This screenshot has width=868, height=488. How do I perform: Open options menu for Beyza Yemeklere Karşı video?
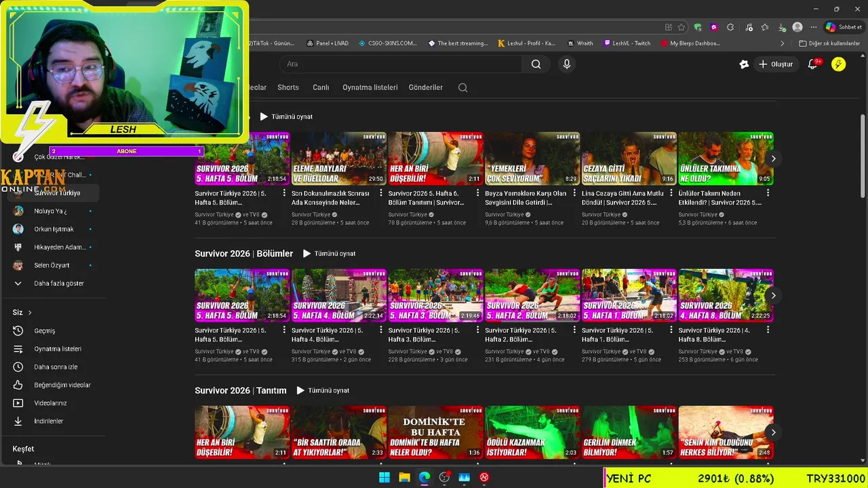(574, 193)
